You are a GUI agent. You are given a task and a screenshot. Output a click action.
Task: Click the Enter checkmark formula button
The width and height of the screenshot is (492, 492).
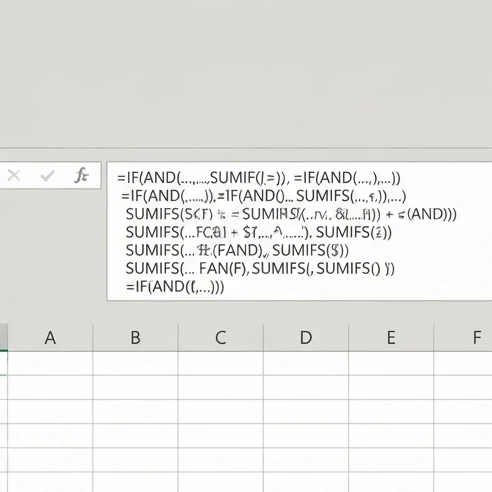(47, 175)
